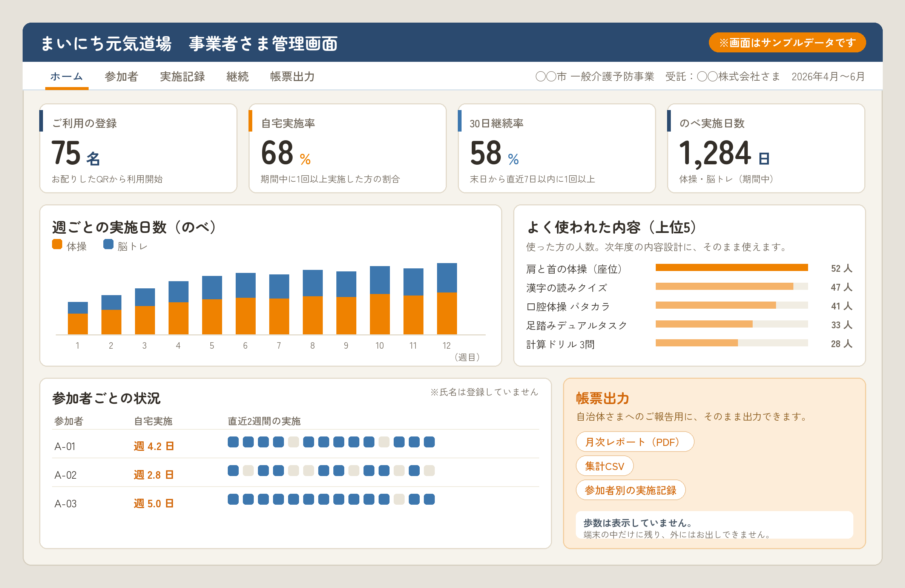Switch to the 参加者 tab
This screenshot has height=588, width=905.
coord(121,77)
